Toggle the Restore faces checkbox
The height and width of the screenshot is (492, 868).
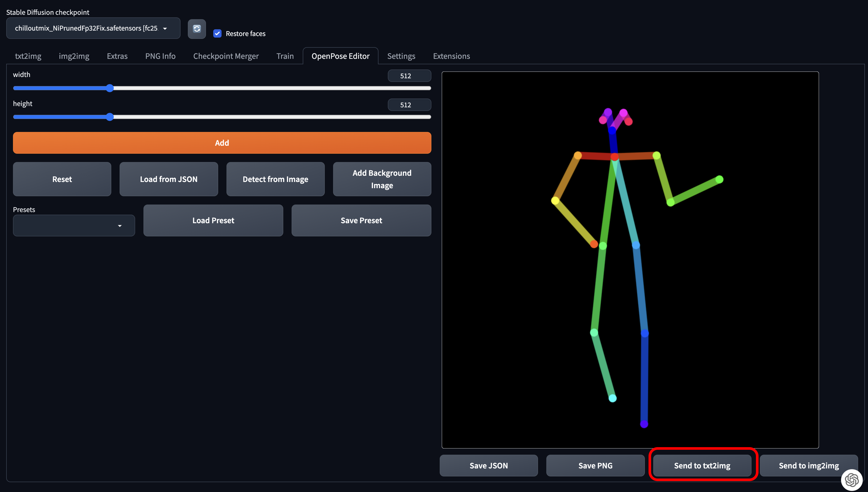(217, 33)
